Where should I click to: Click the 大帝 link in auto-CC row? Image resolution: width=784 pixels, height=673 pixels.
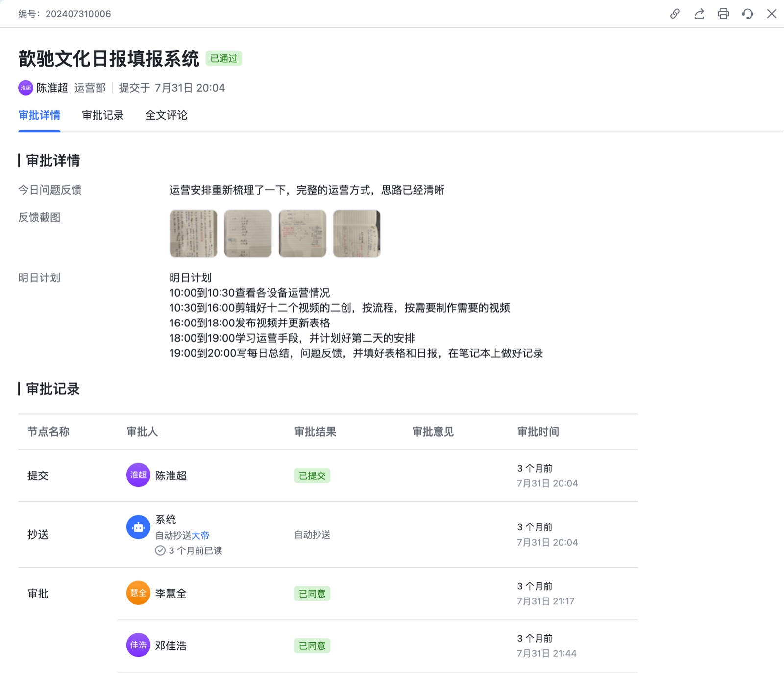click(x=200, y=535)
